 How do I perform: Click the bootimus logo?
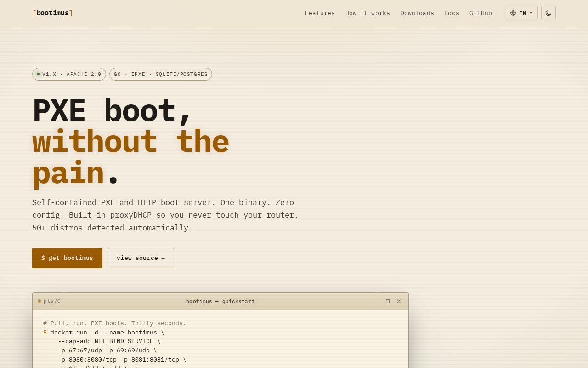52,13
